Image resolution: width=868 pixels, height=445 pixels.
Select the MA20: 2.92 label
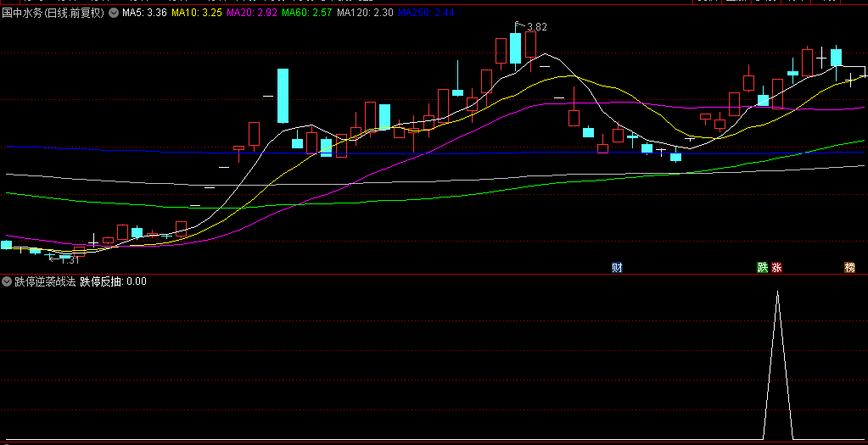pyautogui.click(x=252, y=13)
